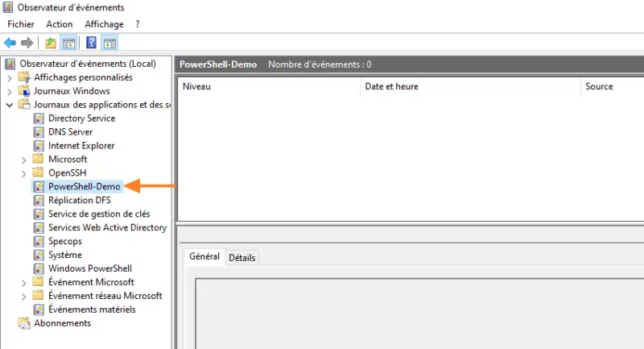Expand the Événement Microsoft node

click(x=24, y=282)
